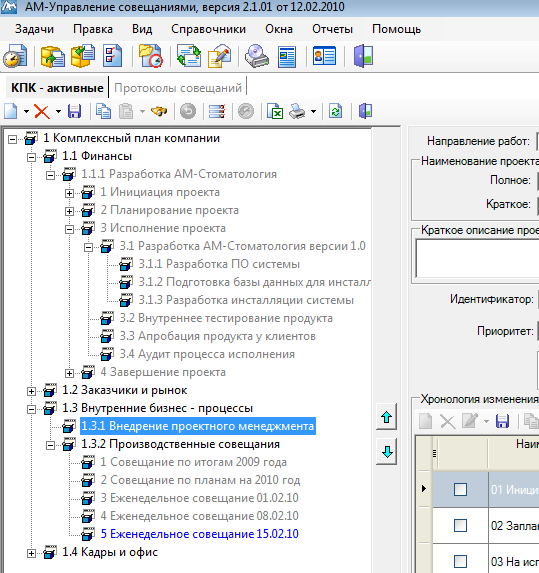539x573 pixels.
Task: Tick checkbox in the 02 Заплан row
Action: point(460,525)
